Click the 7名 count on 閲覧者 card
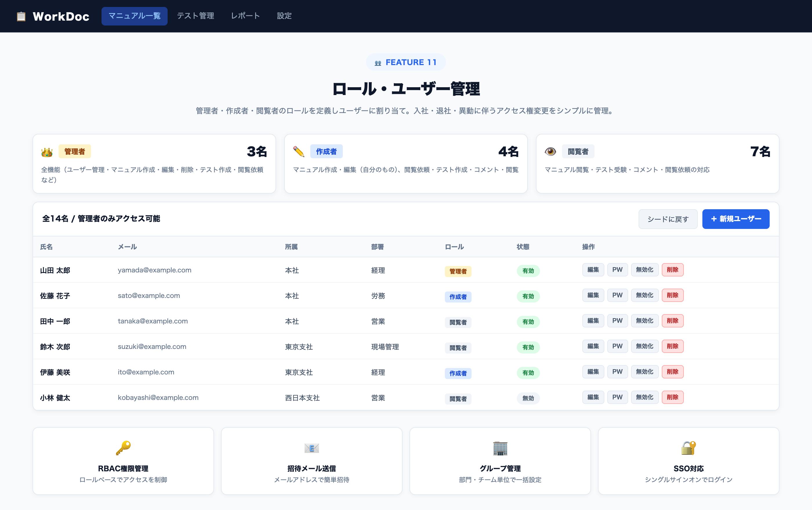This screenshot has height=510, width=812. coord(760,152)
